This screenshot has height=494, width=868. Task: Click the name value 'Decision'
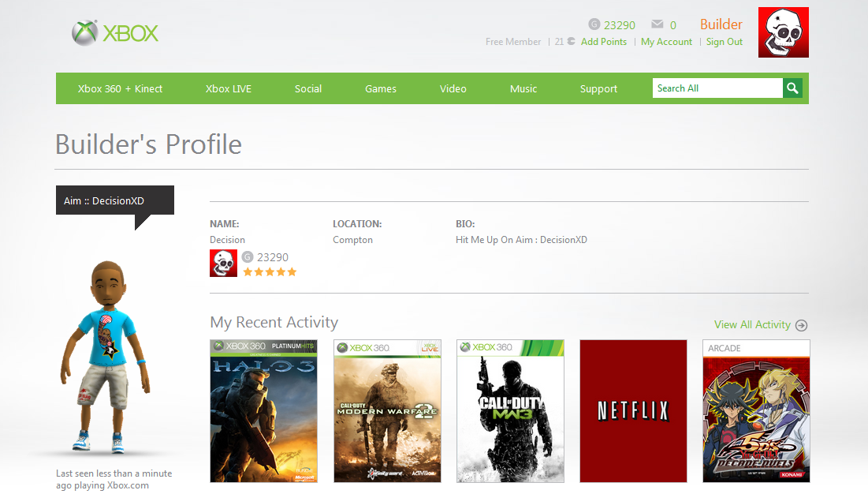(227, 240)
